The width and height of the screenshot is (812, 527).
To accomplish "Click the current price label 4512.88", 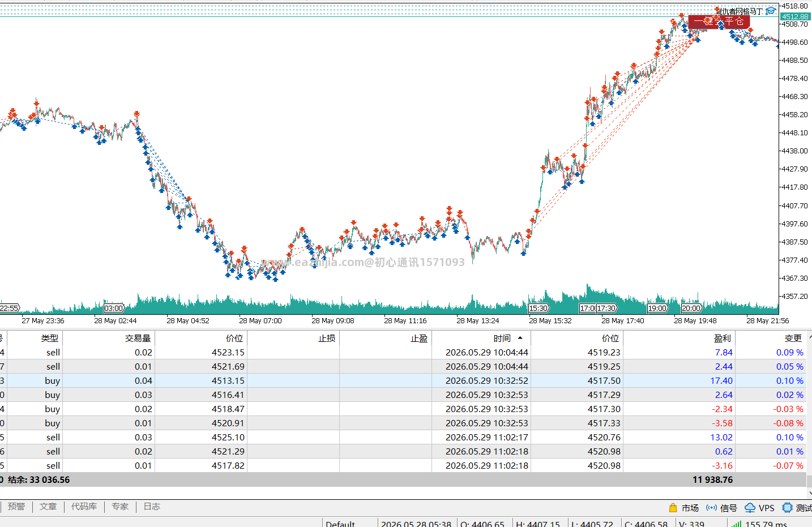I will click(795, 16).
